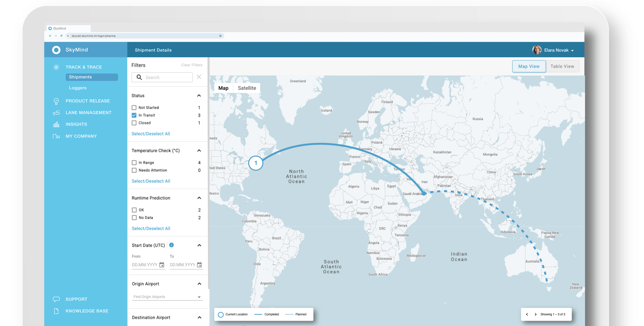644x326 pixels.
Task: Click the shipment marker numbered 1 on map
Action: click(x=256, y=163)
